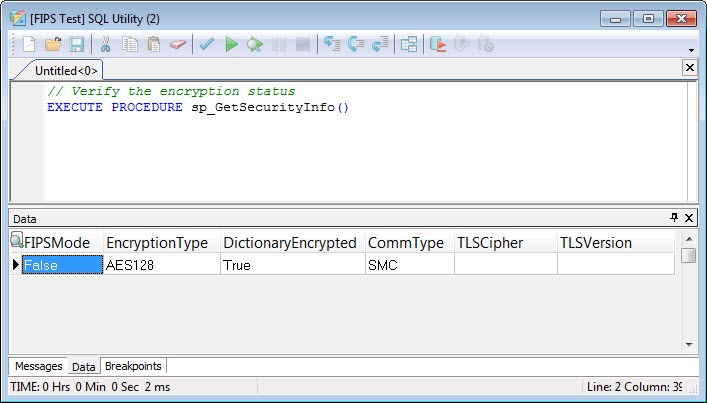This screenshot has height=403, width=707.
Task: Click the TLSCipher column header
Action: (x=506, y=243)
